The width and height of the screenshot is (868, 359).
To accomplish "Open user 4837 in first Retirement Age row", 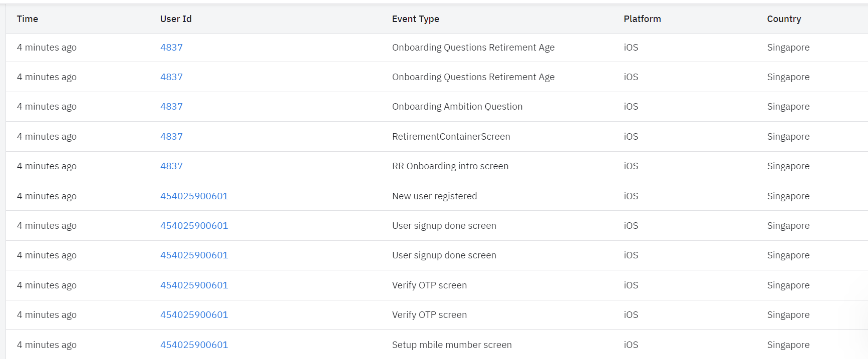I will coord(171,48).
